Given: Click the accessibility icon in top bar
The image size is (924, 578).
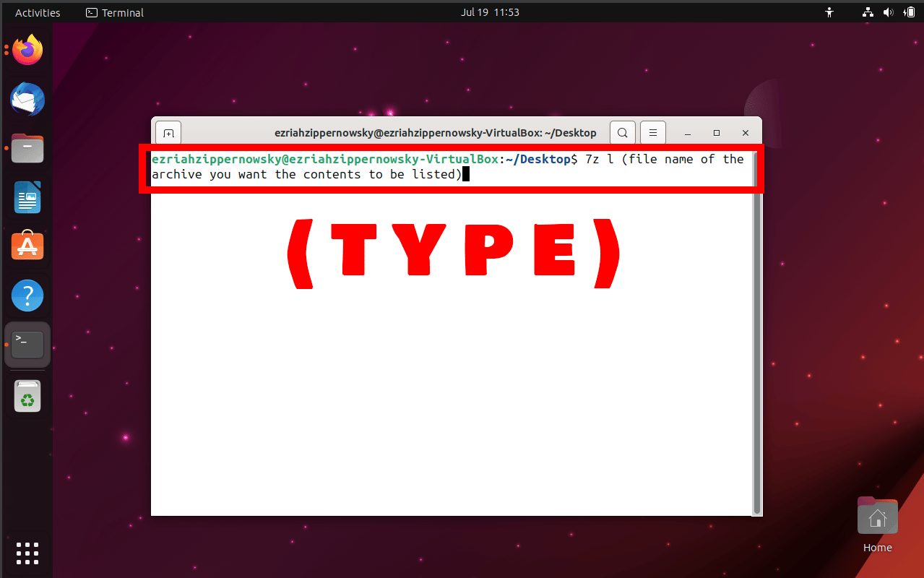Looking at the screenshot, I should (829, 12).
